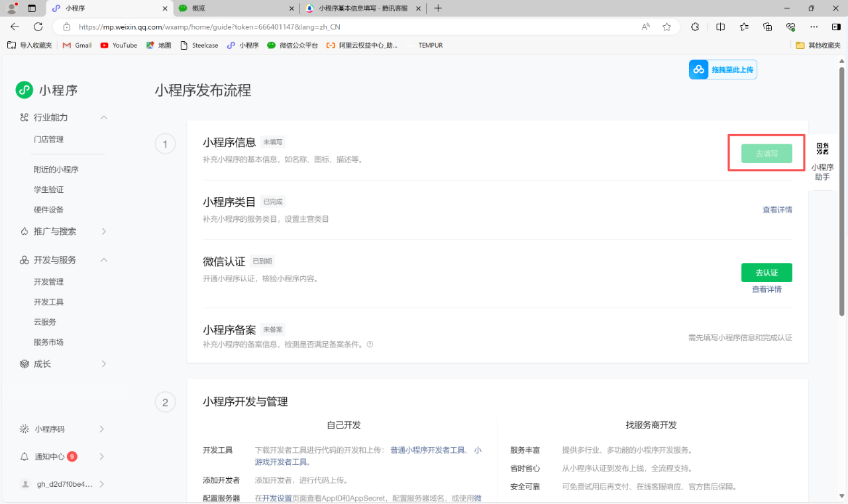Open 云服务 in the sidebar
This screenshot has width=848, height=504.
(45, 323)
